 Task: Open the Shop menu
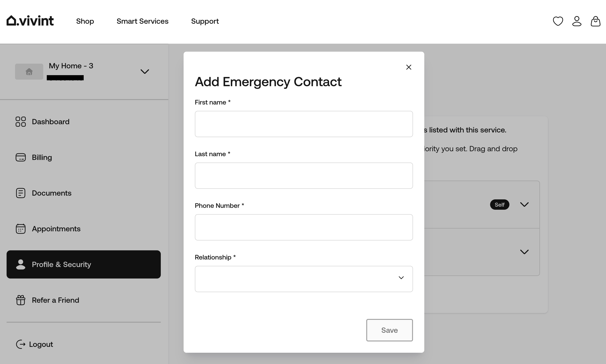tap(85, 21)
